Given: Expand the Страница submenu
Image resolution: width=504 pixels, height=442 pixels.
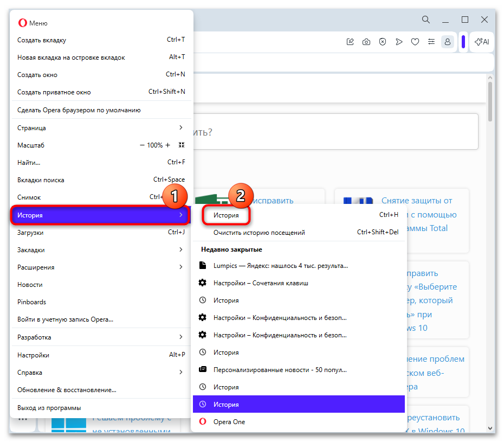Looking at the screenshot, I should tap(101, 128).
